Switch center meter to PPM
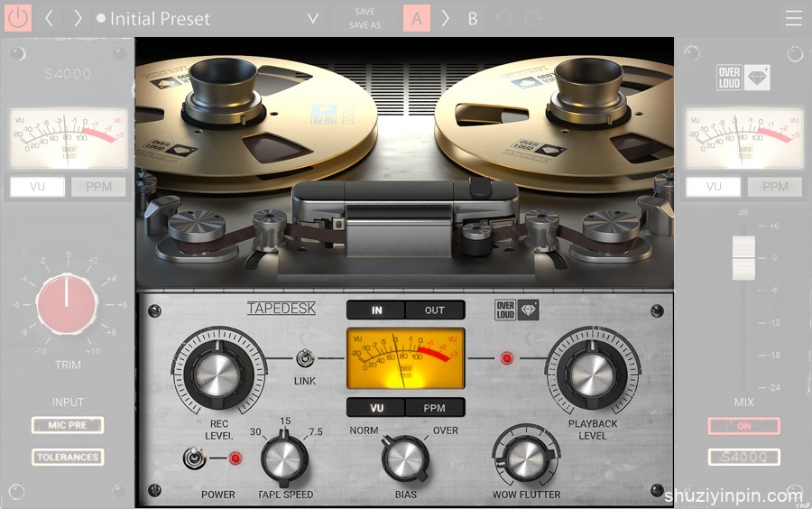The width and height of the screenshot is (812, 509). tap(435, 408)
